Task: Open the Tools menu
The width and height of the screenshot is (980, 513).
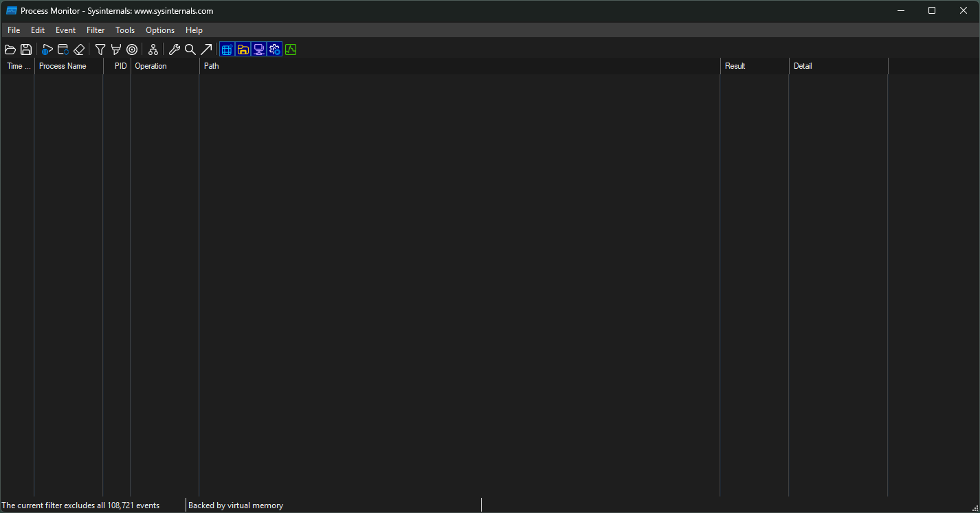Action: pos(125,30)
